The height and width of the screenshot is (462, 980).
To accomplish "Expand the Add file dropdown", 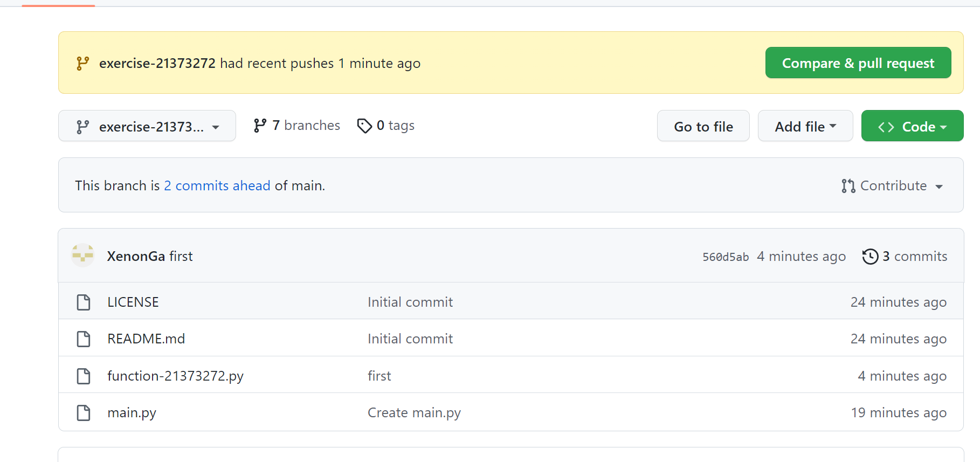I will pyautogui.click(x=805, y=126).
